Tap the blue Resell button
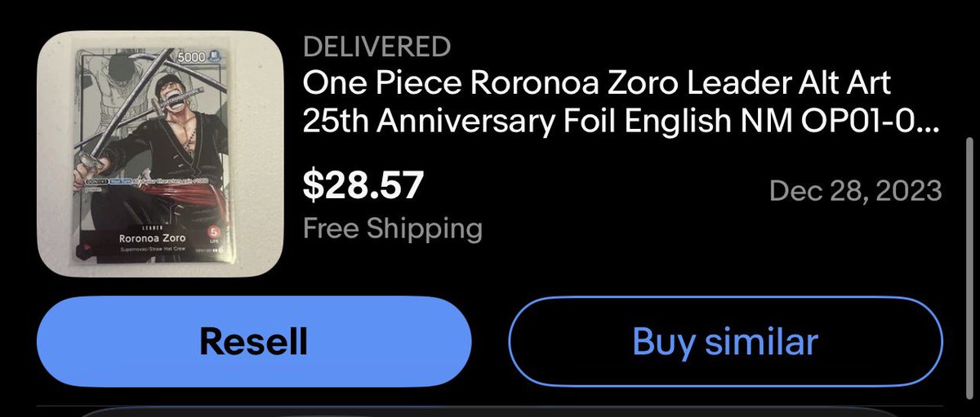980x417 pixels. [254, 341]
